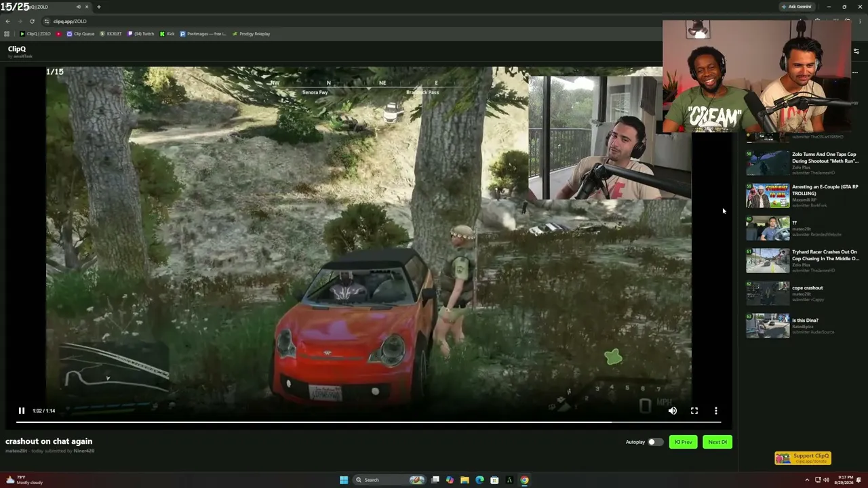Open Microsoft Store from the taskbar
The image size is (868, 488).
click(x=494, y=480)
